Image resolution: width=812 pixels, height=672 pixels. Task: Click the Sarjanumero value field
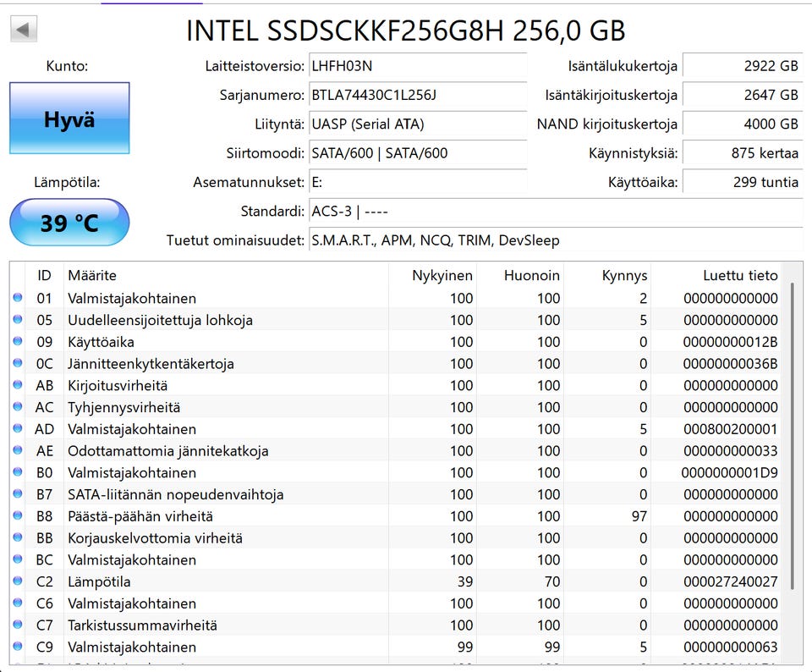418,95
